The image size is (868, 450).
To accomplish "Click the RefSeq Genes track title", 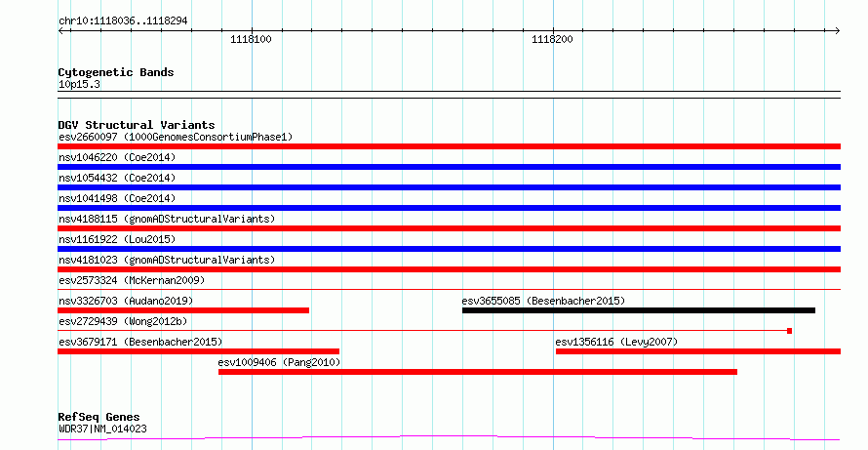I will click(x=99, y=417).
